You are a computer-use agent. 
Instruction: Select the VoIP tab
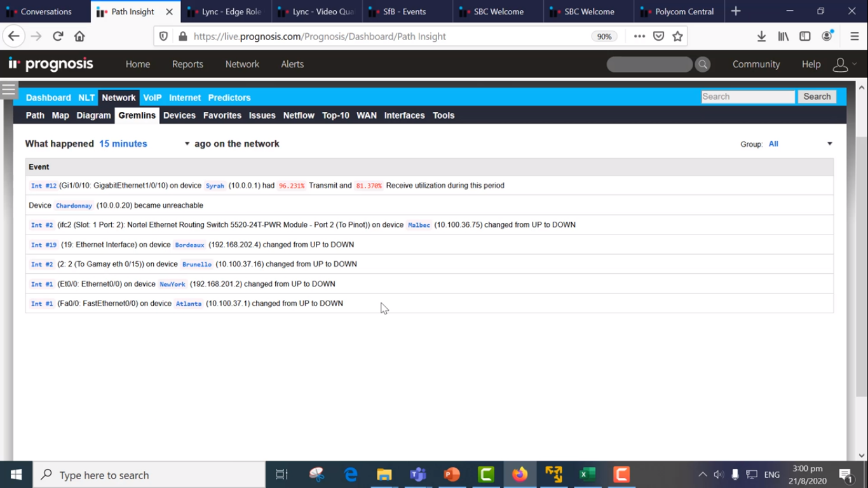153,98
